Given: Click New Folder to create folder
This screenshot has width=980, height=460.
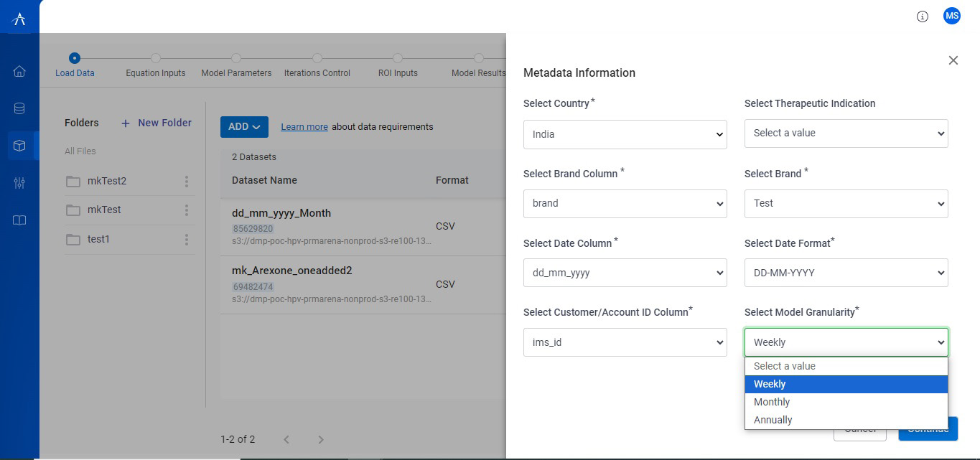Looking at the screenshot, I should point(157,123).
